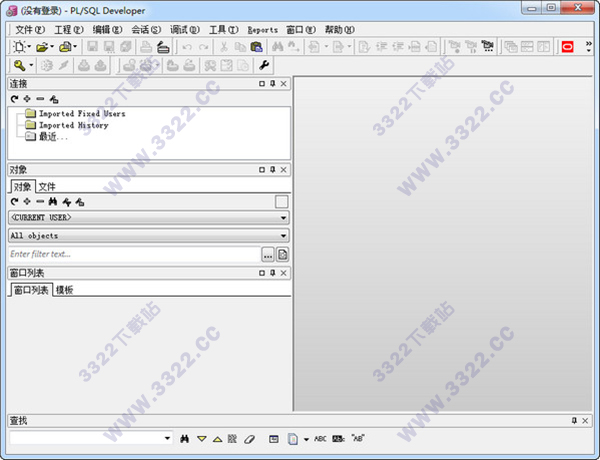Click the binoculars Find icon in main toolbar
This screenshot has height=460, width=600.
(x=277, y=47)
